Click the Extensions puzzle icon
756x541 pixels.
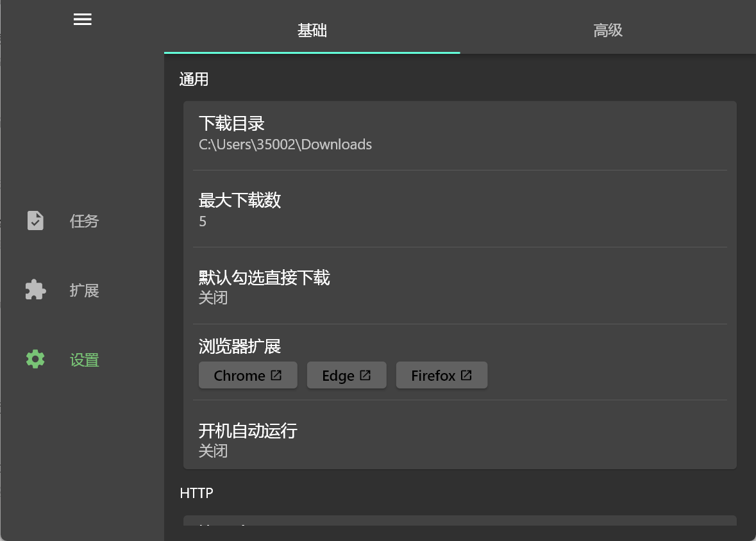coord(35,290)
